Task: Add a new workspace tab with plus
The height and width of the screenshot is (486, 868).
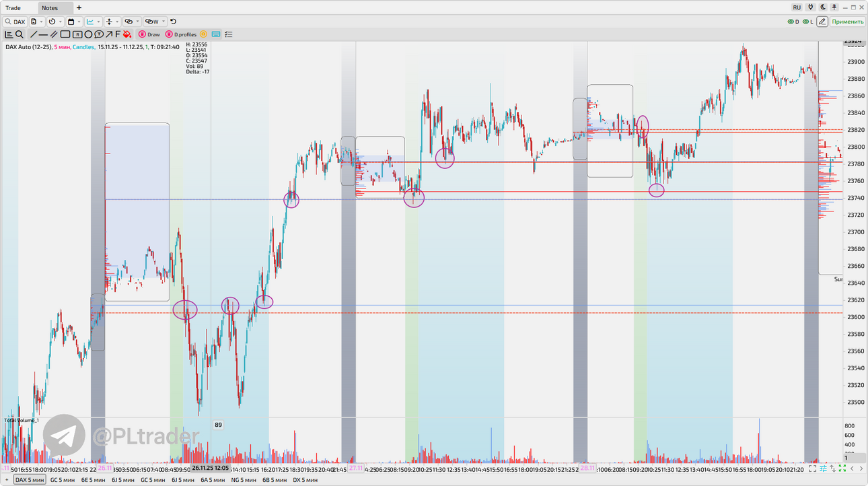Action: click(79, 8)
